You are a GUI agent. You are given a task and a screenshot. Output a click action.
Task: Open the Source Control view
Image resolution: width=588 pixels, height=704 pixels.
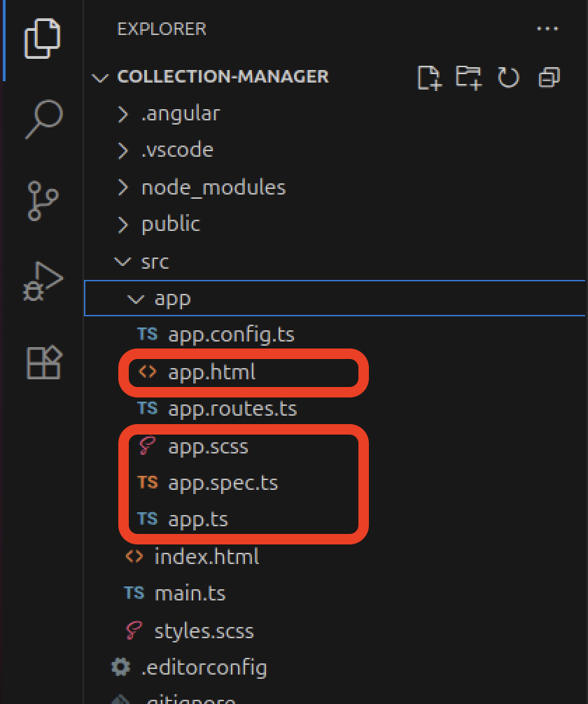(x=43, y=201)
